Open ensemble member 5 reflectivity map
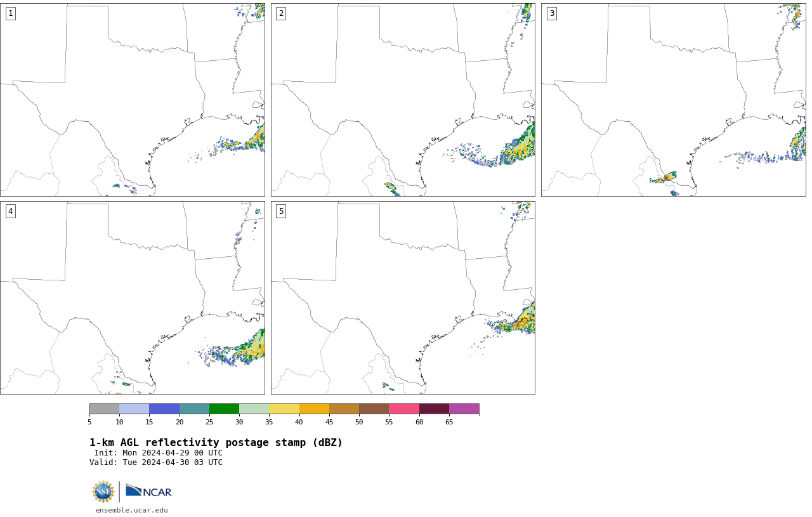This screenshot has width=812, height=517. point(403,298)
